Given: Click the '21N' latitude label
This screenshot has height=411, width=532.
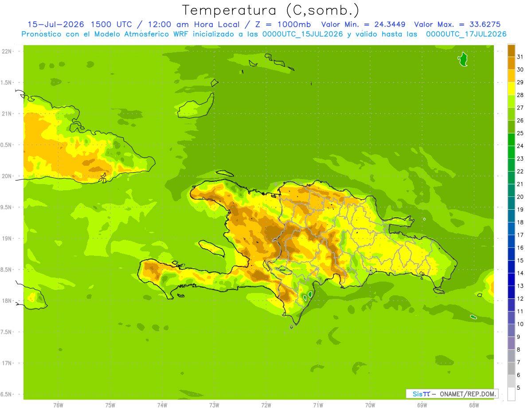Looking at the screenshot, I should coord(7,114).
